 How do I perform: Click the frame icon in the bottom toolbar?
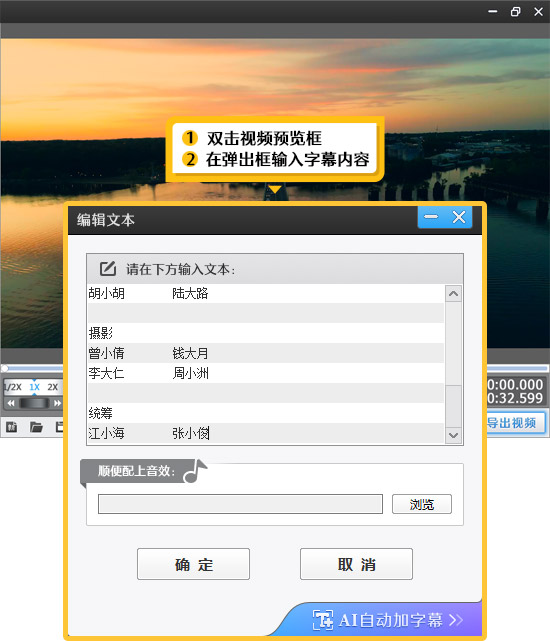tap(11, 427)
